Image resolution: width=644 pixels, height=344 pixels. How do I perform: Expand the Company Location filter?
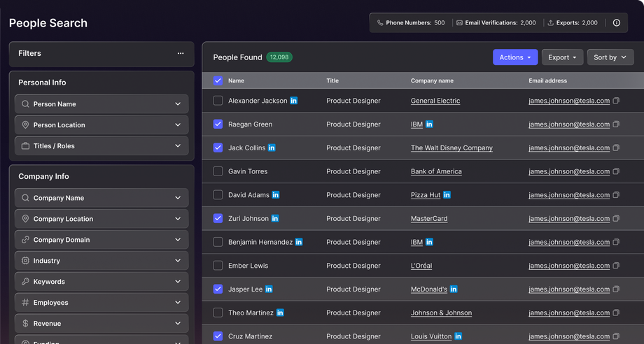101,219
